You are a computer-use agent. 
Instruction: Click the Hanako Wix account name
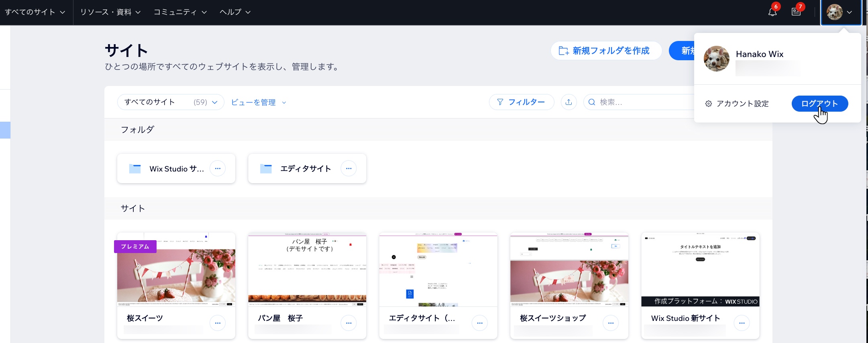[760, 54]
